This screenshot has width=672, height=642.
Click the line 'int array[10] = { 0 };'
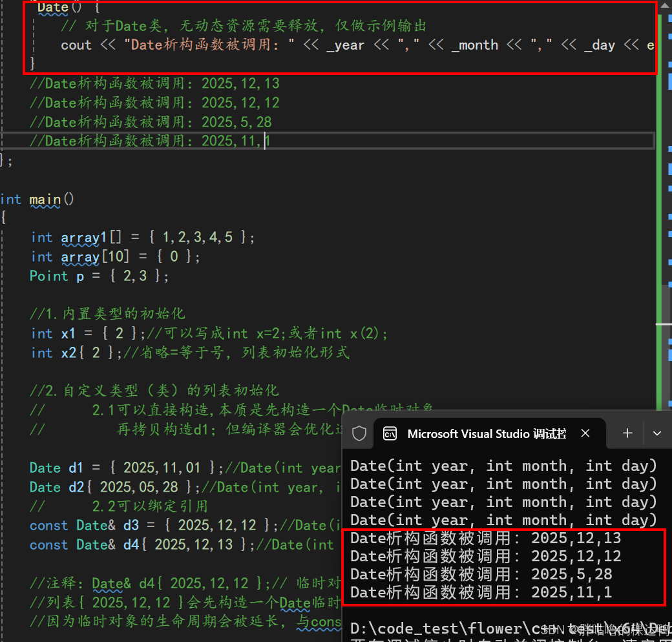[x=115, y=256]
